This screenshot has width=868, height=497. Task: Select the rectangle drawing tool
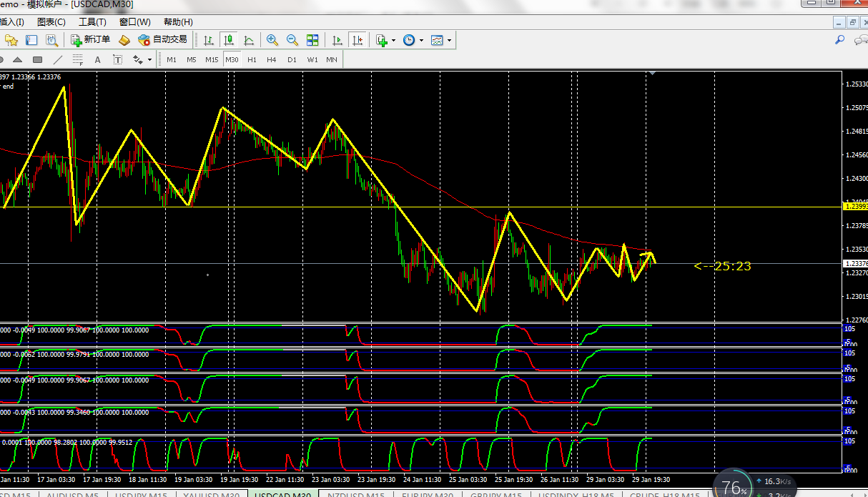pos(38,59)
